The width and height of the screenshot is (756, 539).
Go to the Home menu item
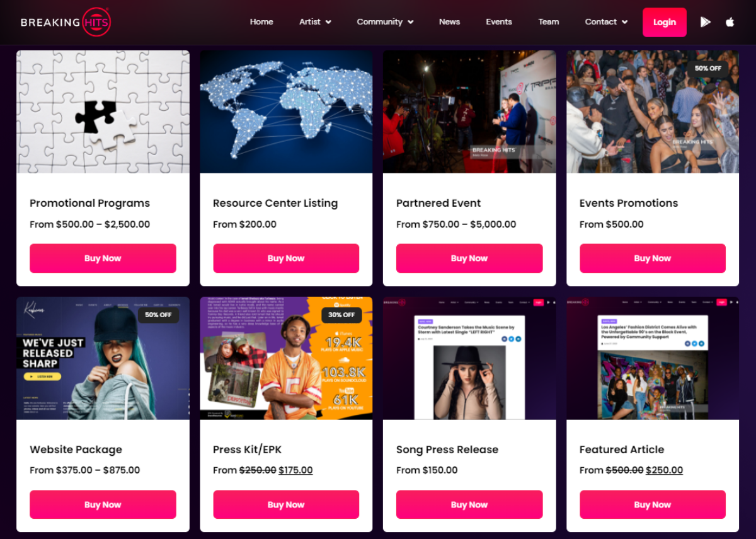[261, 21]
